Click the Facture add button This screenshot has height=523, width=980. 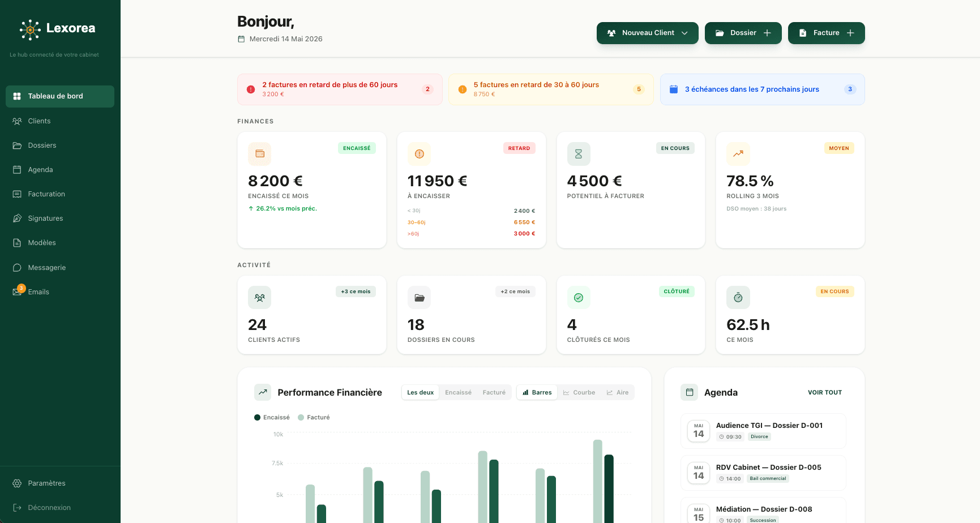(x=827, y=33)
